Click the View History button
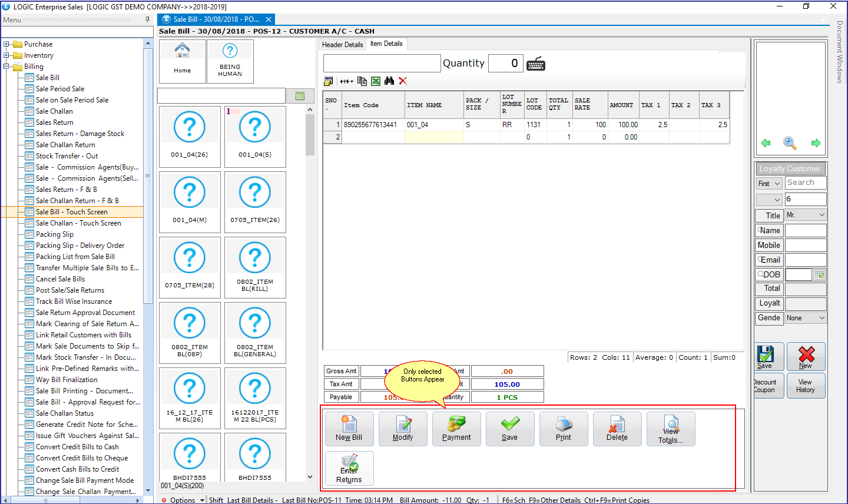The image size is (848, 504). pos(806,386)
